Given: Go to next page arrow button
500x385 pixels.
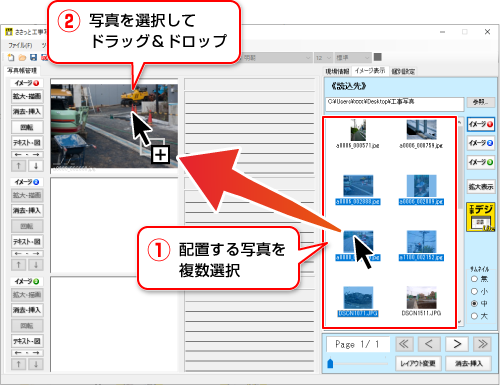Looking at the screenshot, I should pos(457,344).
